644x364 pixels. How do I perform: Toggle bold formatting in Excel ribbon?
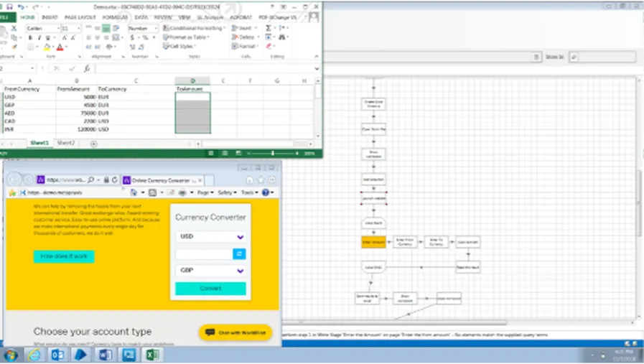[30, 38]
